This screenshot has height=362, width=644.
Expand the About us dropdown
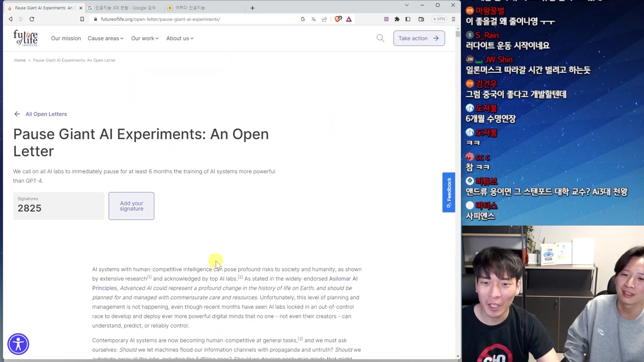coord(180,38)
